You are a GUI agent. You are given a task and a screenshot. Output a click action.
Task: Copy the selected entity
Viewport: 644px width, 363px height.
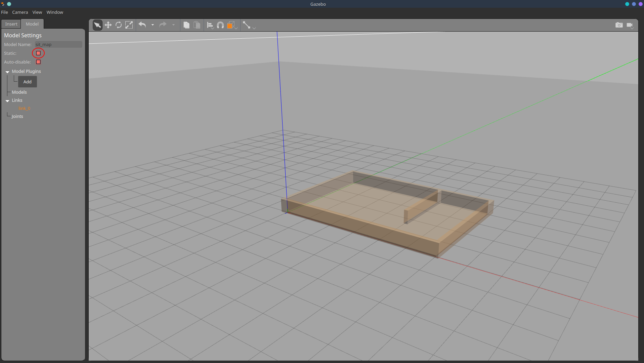pyautogui.click(x=186, y=25)
